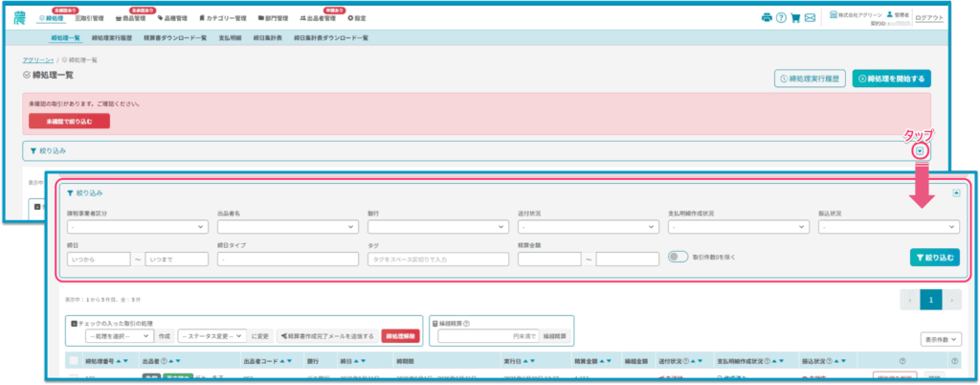Viewport: 980px width, 385px height.
Task: Check the select-all checkbox in table header
Action: click(x=73, y=361)
